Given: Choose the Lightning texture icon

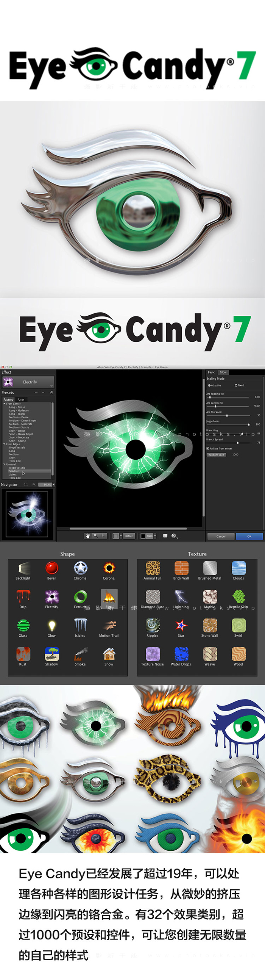Looking at the screenshot, I should (181, 596).
